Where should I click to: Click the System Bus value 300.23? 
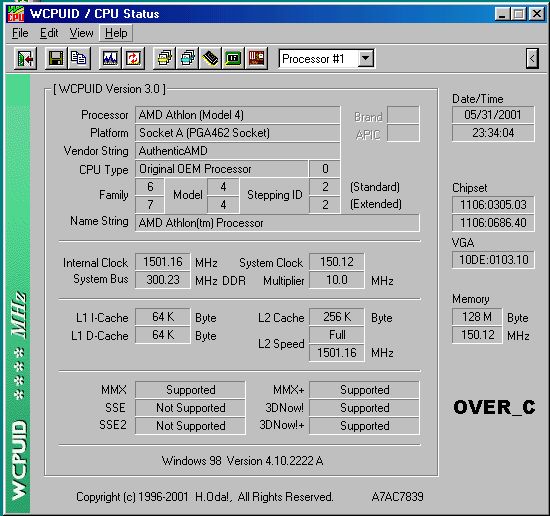(x=163, y=280)
